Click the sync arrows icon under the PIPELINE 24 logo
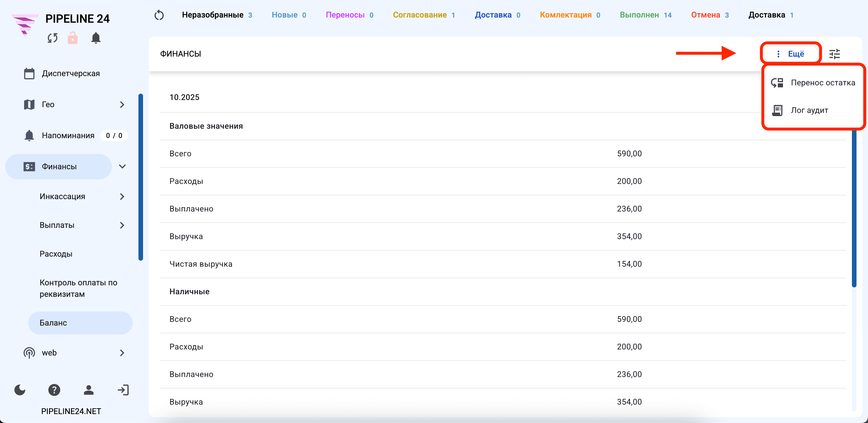 pyautogui.click(x=53, y=38)
